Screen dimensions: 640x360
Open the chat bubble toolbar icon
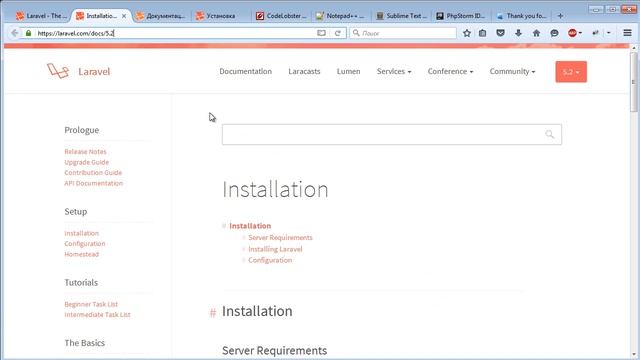[x=554, y=33]
